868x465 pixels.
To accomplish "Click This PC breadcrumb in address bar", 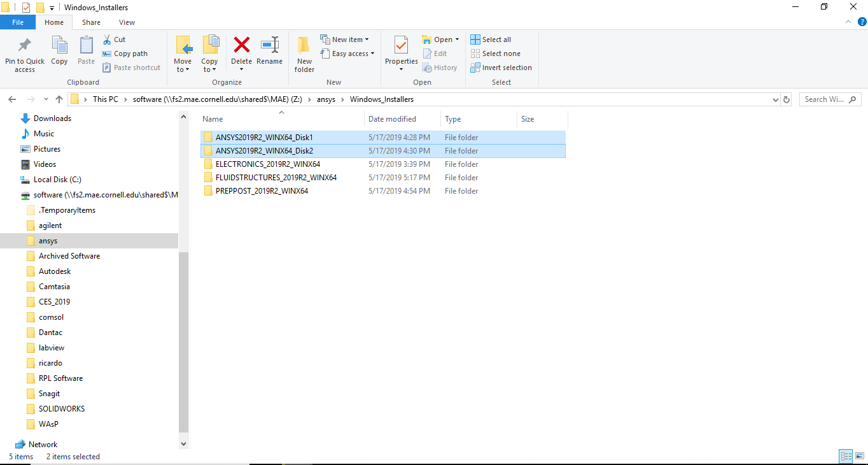I will 106,99.
